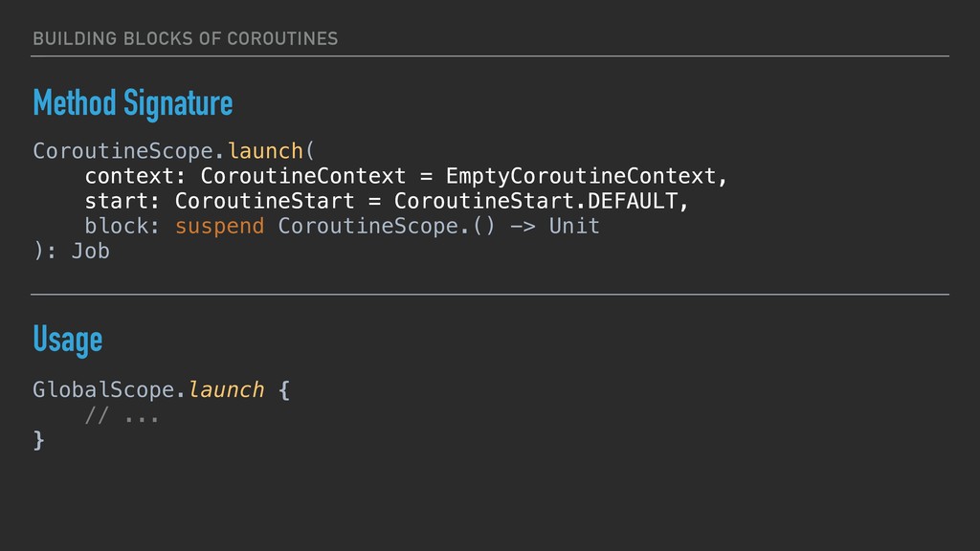The height and width of the screenshot is (551, 980).
Task: Click the italic "launch" in usage code
Action: [225, 390]
